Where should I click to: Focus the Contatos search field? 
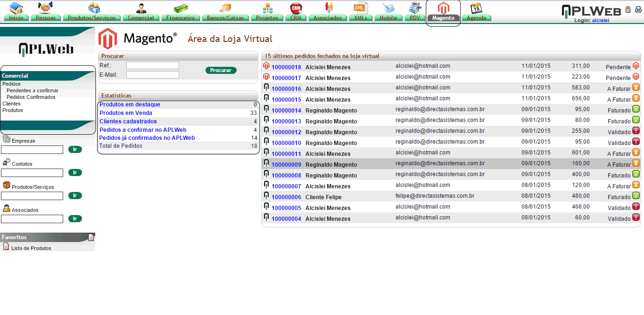click(x=32, y=173)
